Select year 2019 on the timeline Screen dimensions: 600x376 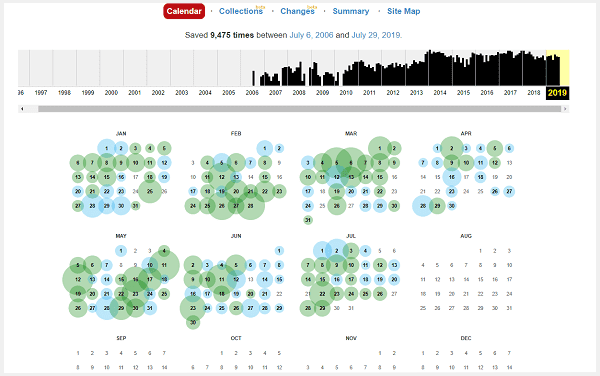click(x=557, y=93)
